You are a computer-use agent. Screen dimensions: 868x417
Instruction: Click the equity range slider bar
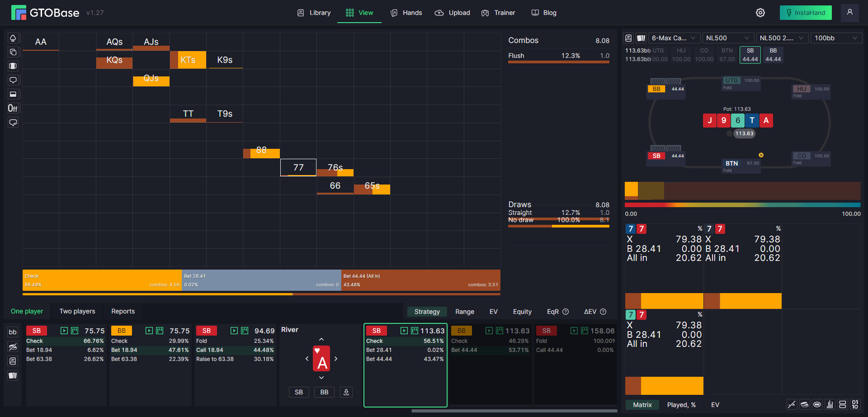[x=742, y=205]
